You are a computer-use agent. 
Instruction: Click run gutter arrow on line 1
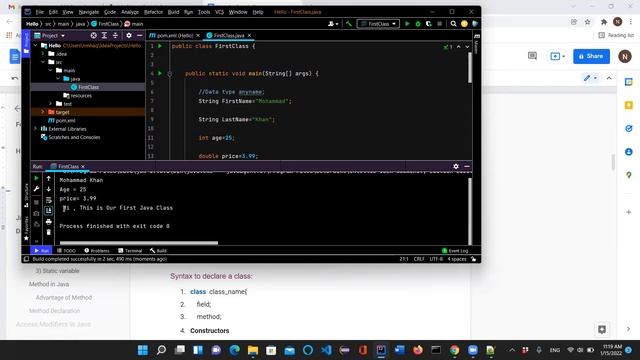pyautogui.click(x=160, y=46)
